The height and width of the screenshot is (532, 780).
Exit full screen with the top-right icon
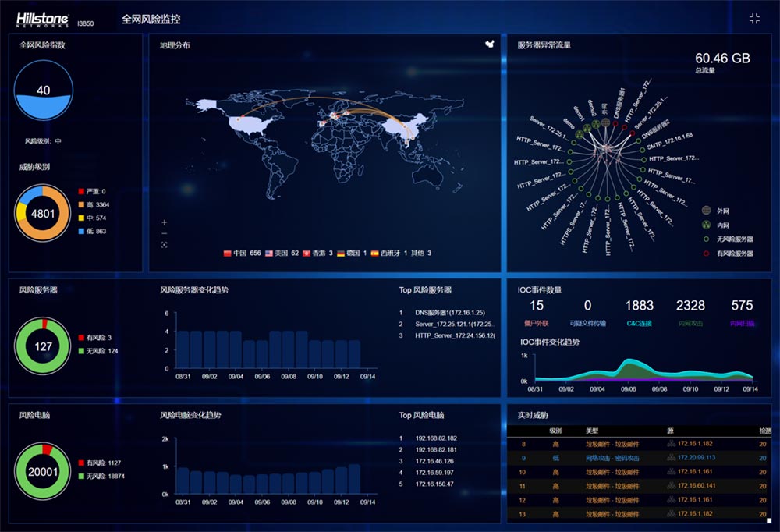pos(754,19)
